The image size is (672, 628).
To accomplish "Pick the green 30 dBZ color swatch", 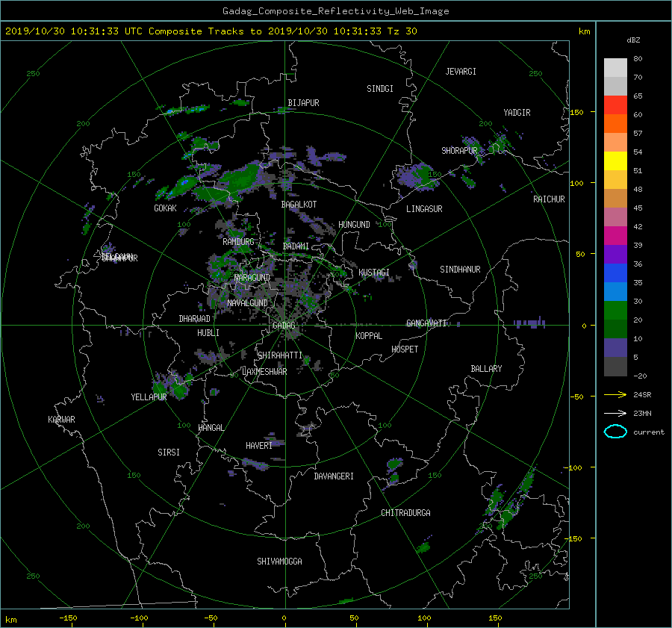I will click(615, 310).
